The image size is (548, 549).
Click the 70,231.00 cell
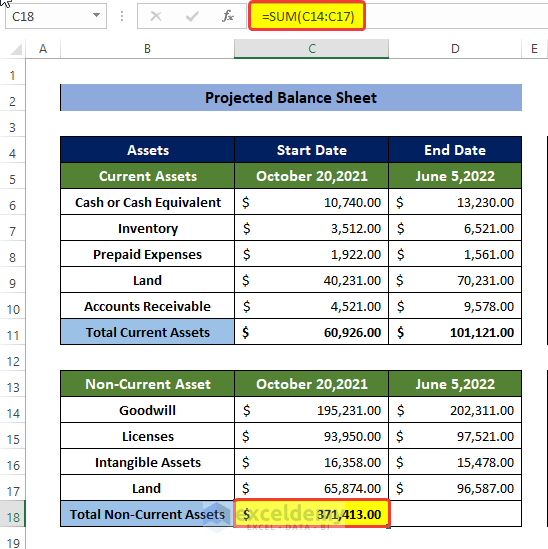pos(455,280)
